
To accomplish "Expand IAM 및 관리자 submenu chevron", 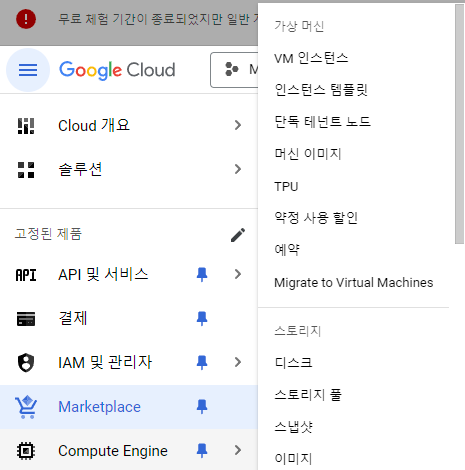I will 238,362.
